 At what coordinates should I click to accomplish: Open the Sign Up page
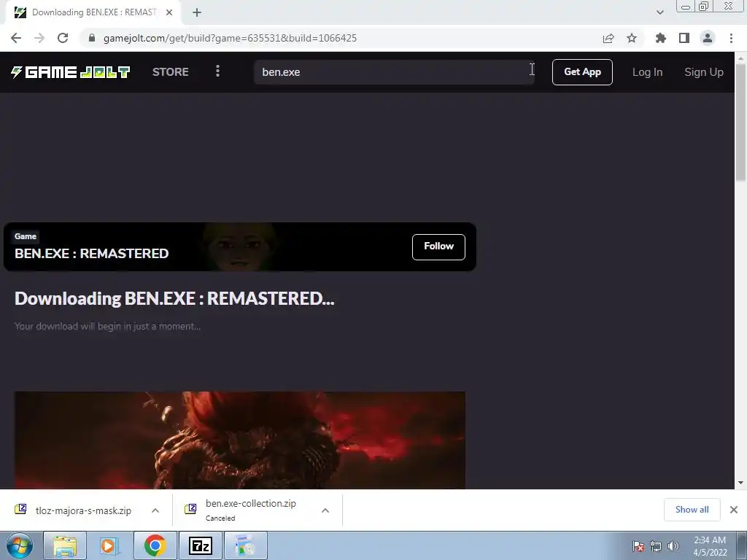coord(704,72)
